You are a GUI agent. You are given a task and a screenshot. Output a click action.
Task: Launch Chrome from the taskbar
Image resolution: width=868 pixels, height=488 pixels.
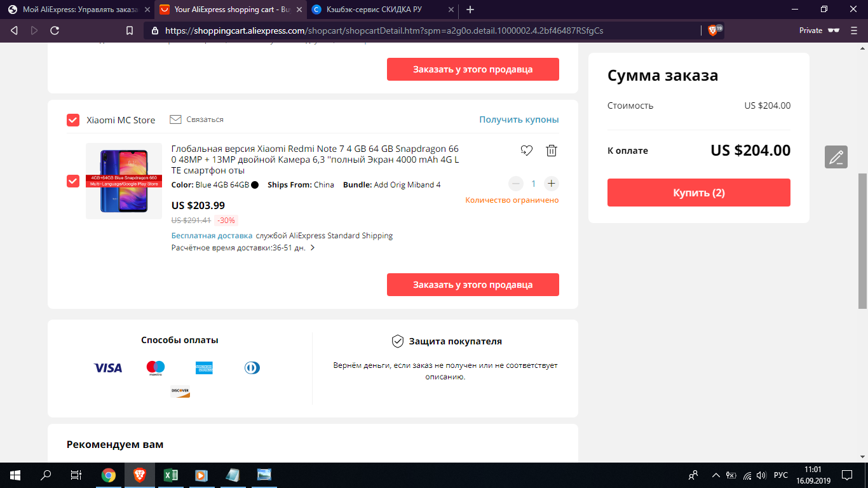[109, 475]
